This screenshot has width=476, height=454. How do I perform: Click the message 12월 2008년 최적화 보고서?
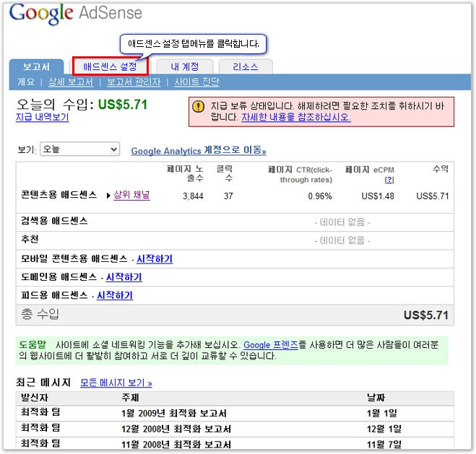point(176,429)
